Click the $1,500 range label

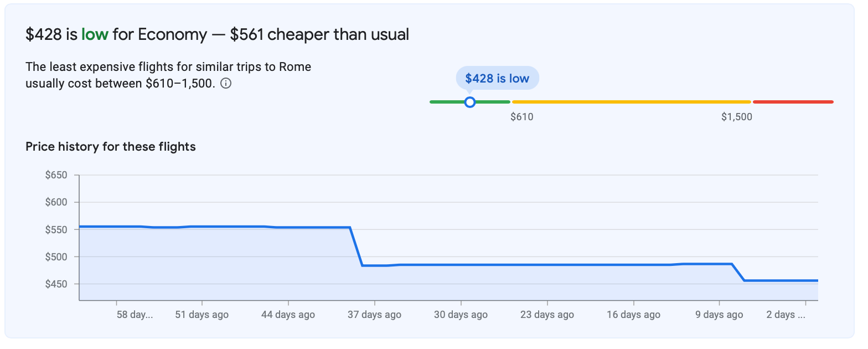736,117
